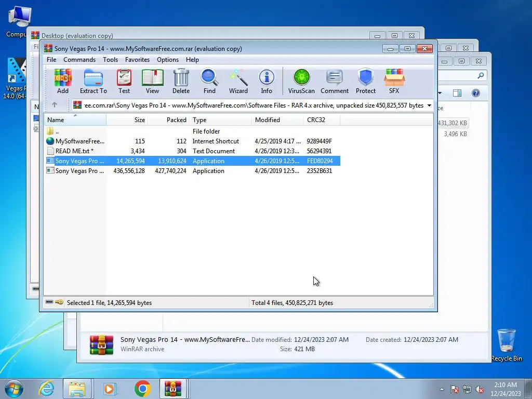Open Google Chrome from the taskbar
The height and width of the screenshot is (399, 532).
click(x=143, y=389)
